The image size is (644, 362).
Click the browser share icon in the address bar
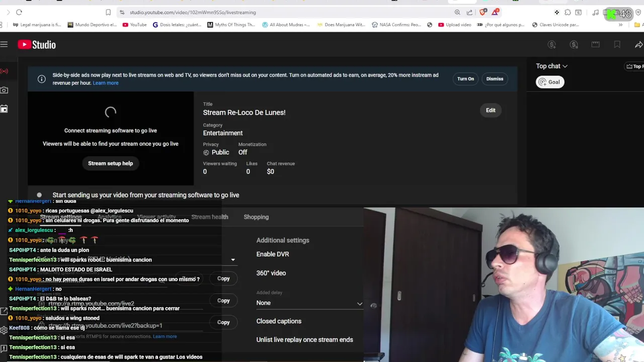coord(469,12)
